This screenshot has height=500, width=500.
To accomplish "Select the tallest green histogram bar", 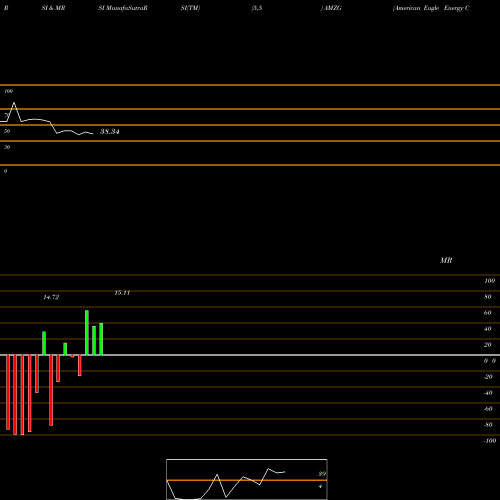I will click(x=87, y=333).
